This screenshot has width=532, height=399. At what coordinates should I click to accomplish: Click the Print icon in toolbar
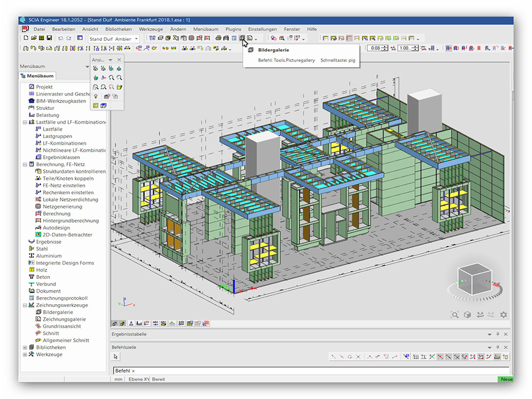point(218,38)
